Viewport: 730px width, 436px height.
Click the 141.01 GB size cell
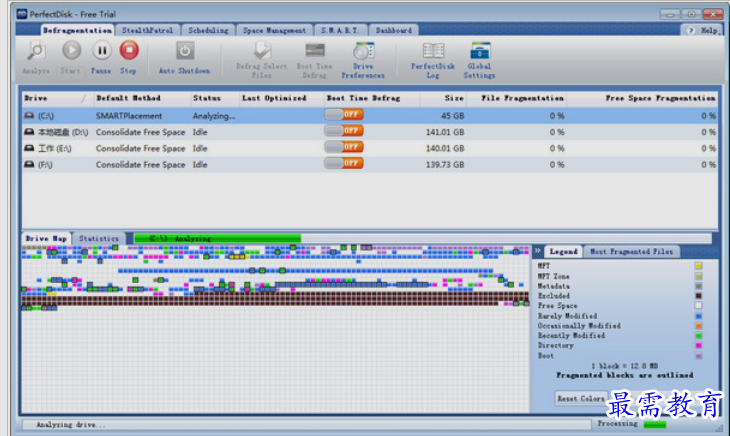click(x=445, y=132)
